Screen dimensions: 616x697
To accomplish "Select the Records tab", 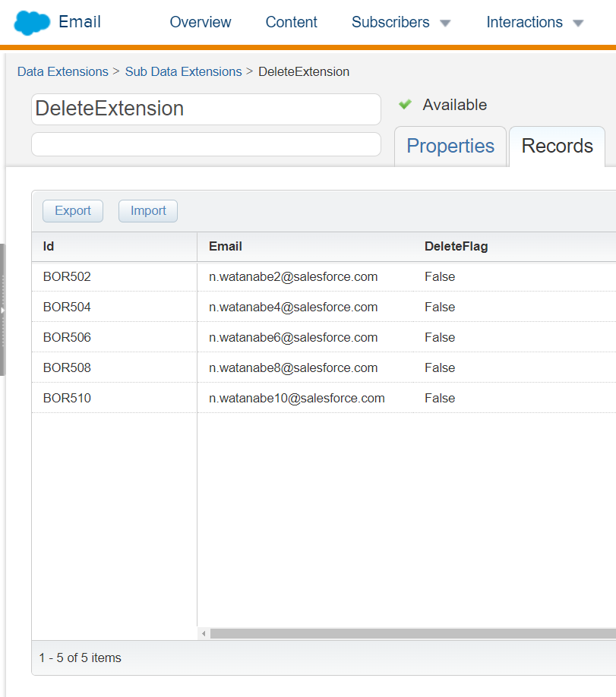I will click(x=557, y=147).
